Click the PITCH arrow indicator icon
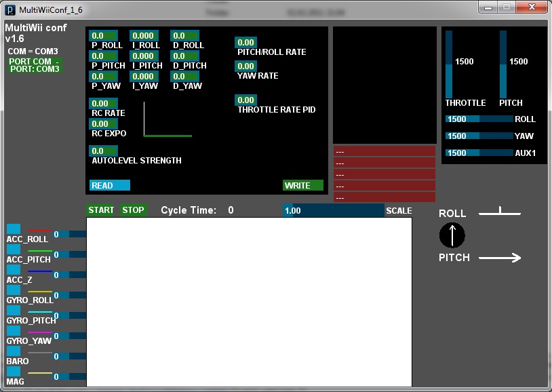552x392 pixels. (x=500, y=258)
